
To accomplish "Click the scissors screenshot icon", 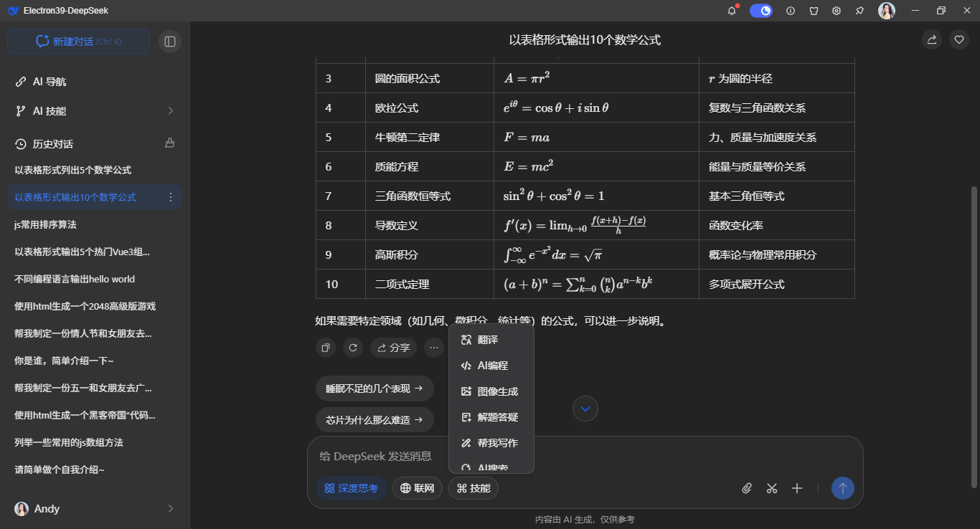I will pyautogui.click(x=771, y=488).
